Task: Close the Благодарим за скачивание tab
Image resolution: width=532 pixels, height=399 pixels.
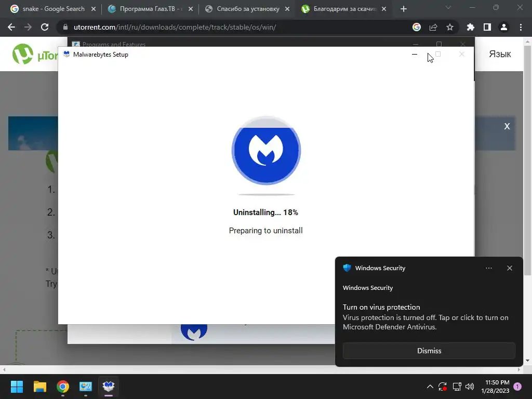Action: 384,9
